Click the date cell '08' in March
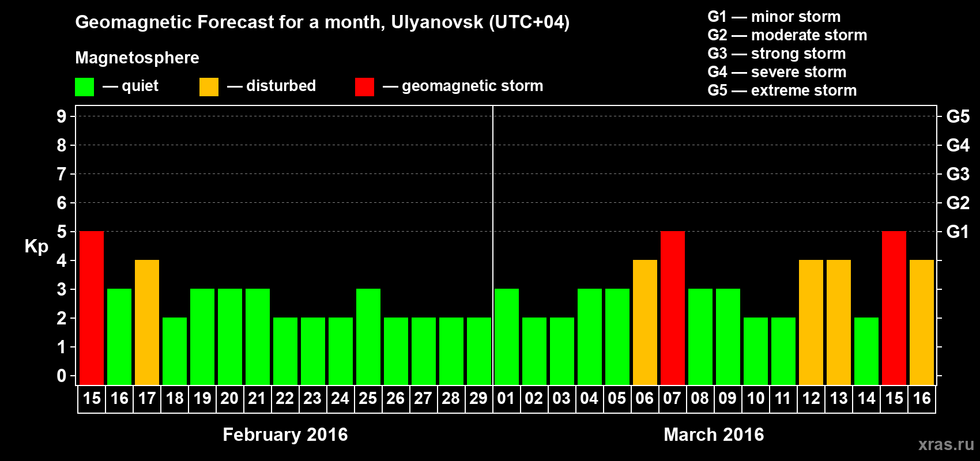This screenshot has height=461, width=980. 700,399
